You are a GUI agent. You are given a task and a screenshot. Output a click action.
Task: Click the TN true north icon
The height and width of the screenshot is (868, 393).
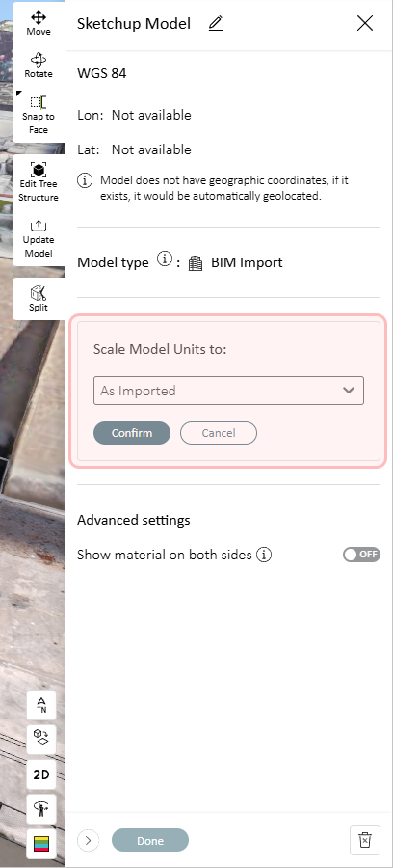point(41,705)
